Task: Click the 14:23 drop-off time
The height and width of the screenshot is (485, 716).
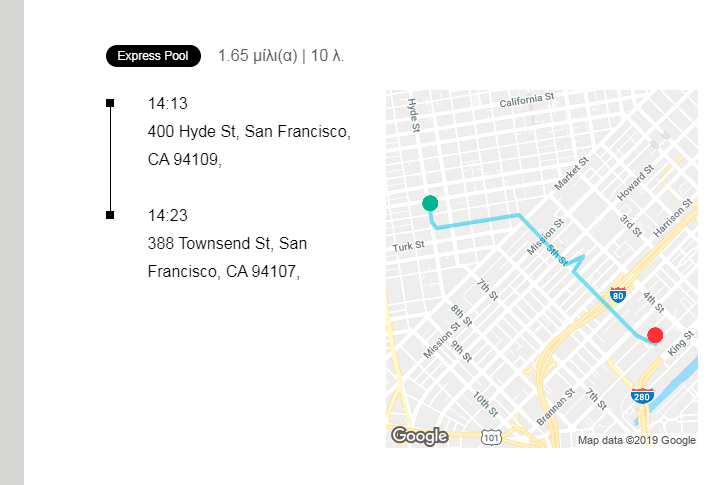Action: 168,215
